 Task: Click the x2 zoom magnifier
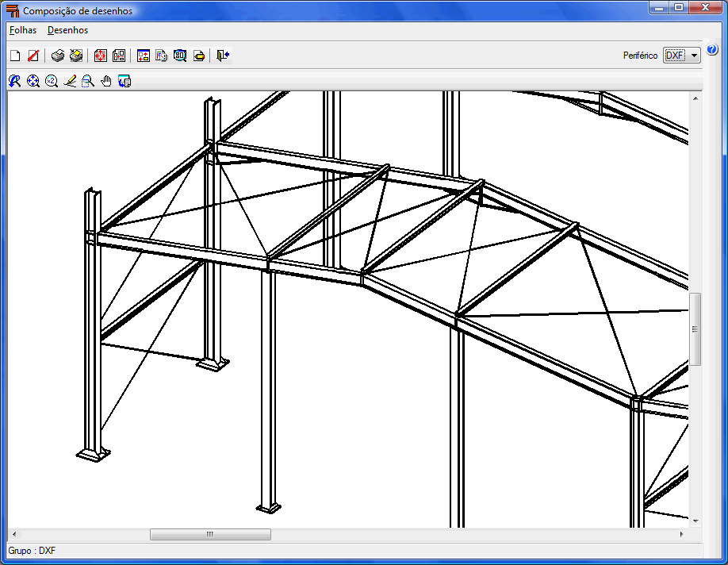coord(51,81)
